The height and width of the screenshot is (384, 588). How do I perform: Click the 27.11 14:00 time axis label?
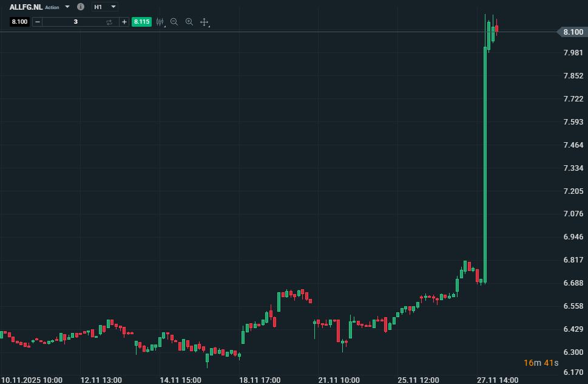(x=498, y=380)
